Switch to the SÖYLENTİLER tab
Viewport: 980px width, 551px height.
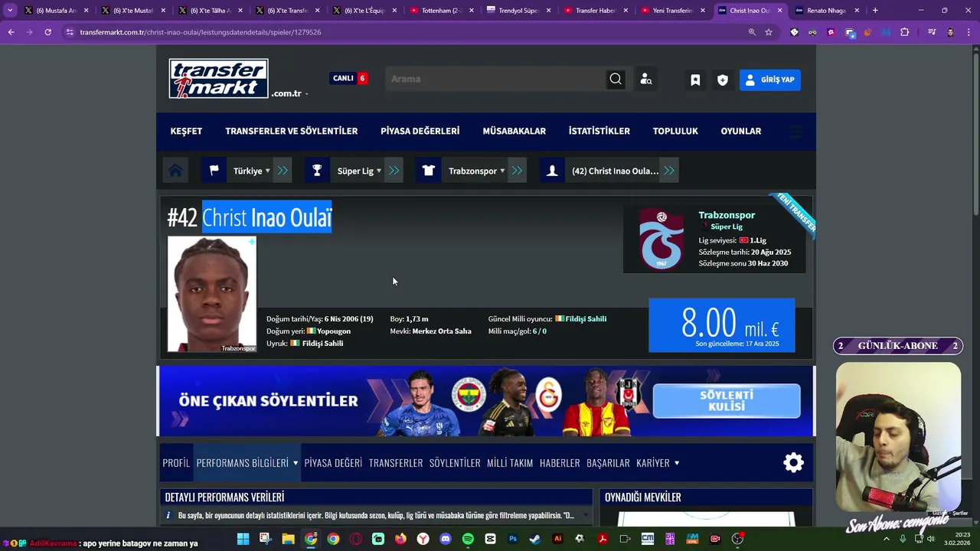455,463
